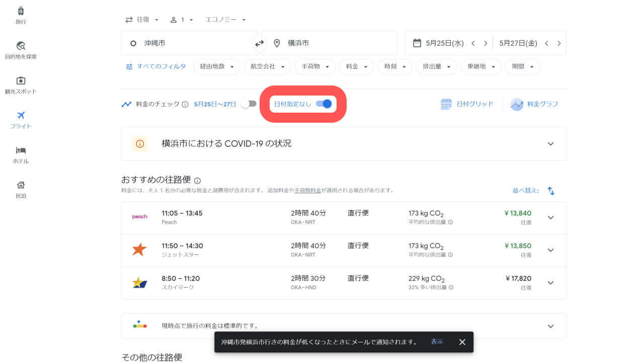
Task: Turn off the 日付指定なし toggle
Action: point(324,104)
